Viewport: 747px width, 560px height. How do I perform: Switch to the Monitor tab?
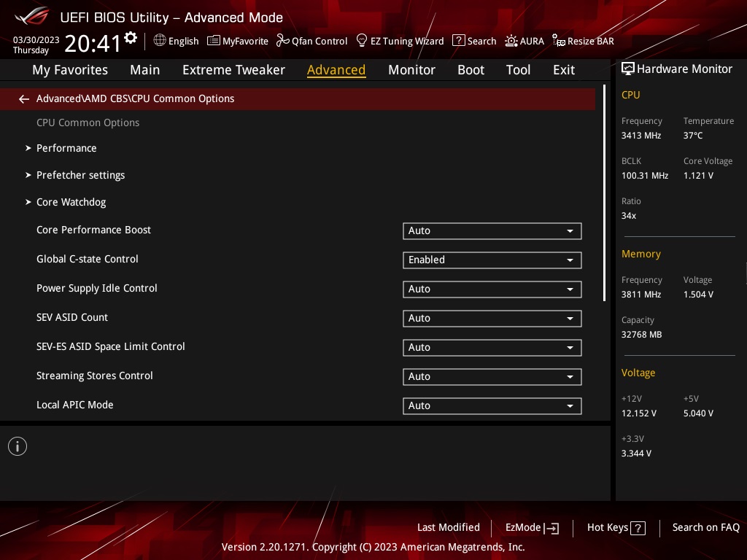(x=411, y=70)
